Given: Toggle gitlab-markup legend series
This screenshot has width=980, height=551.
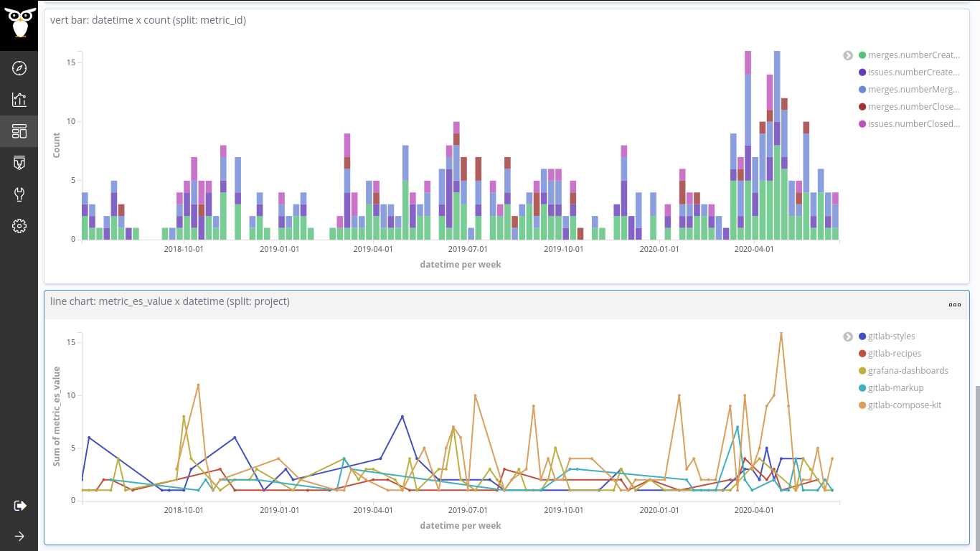Looking at the screenshot, I should pos(890,388).
